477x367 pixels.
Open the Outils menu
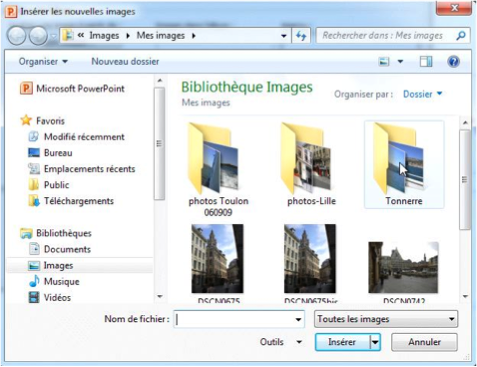coord(281,342)
